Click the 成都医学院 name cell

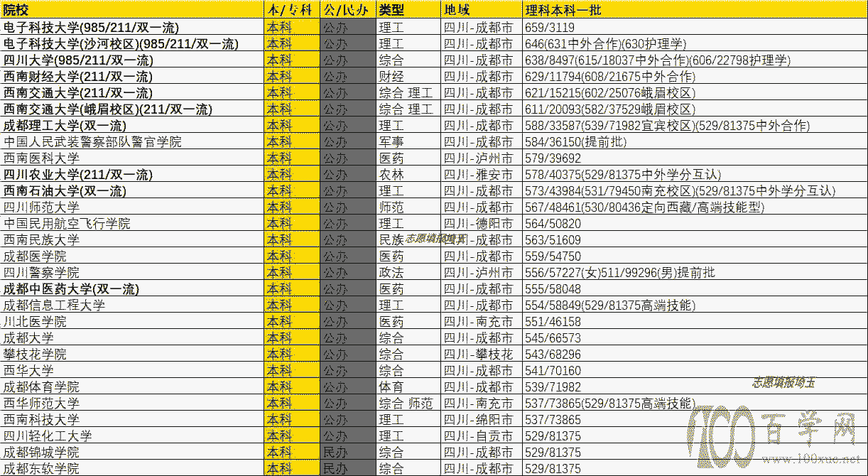132,256
